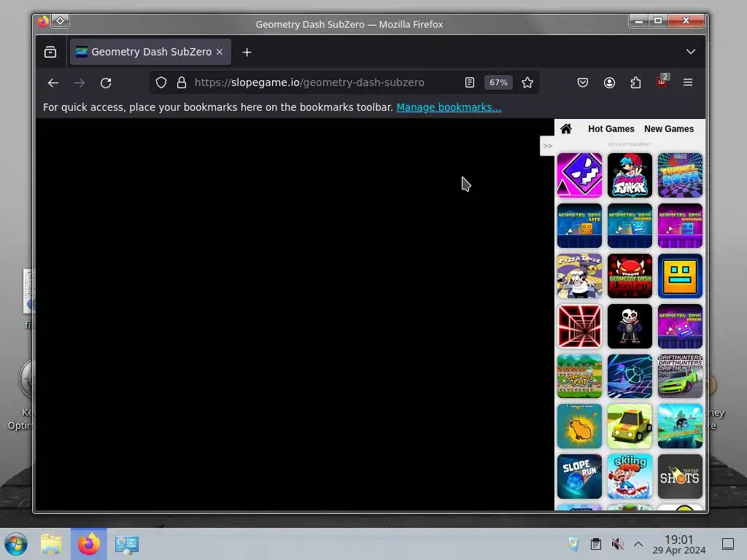The height and width of the screenshot is (560, 747).
Task: Toggle the keep-on-all-desktops pin in titlebar
Action: pyautogui.click(x=61, y=21)
